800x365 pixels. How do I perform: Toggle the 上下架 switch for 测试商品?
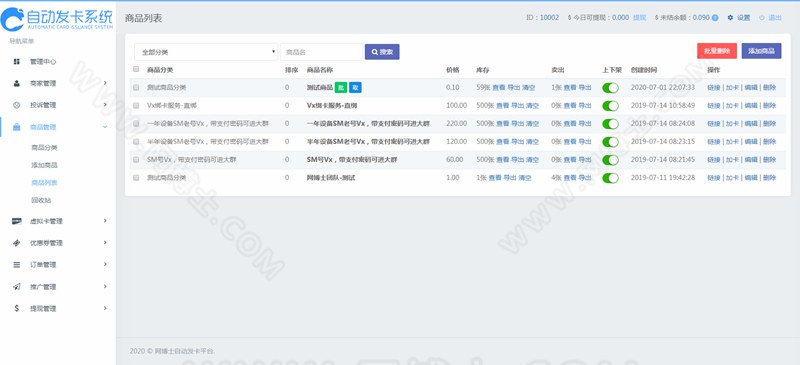coord(610,88)
